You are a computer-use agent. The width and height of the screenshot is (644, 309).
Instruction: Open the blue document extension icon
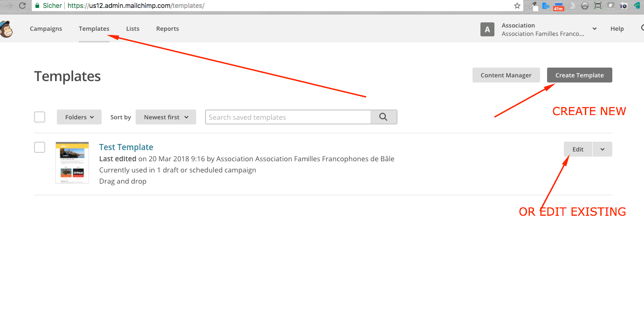[x=546, y=6]
